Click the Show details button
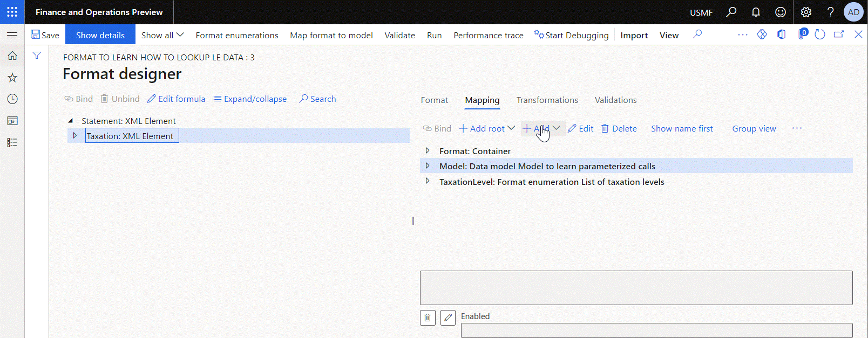The height and width of the screenshot is (338, 868). [100, 35]
